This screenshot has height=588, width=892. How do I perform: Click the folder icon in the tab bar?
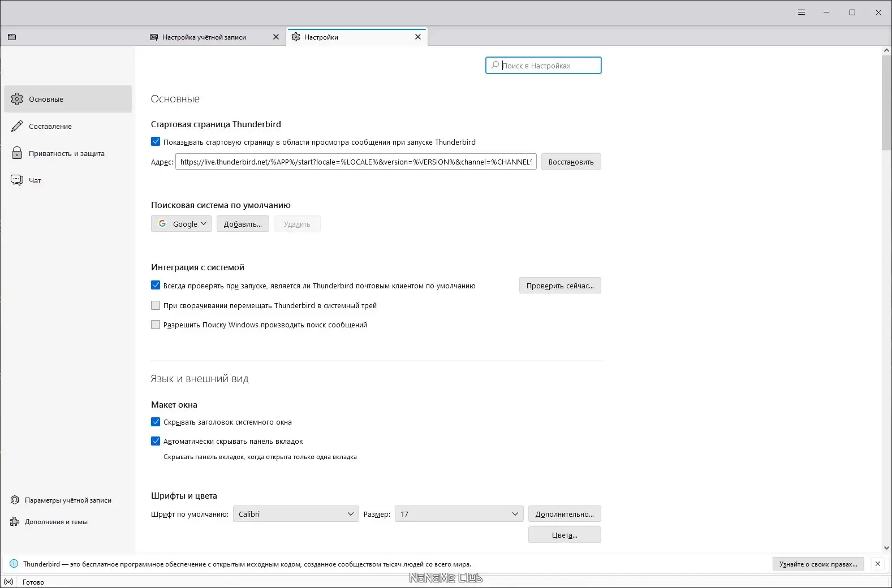click(x=12, y=37)
